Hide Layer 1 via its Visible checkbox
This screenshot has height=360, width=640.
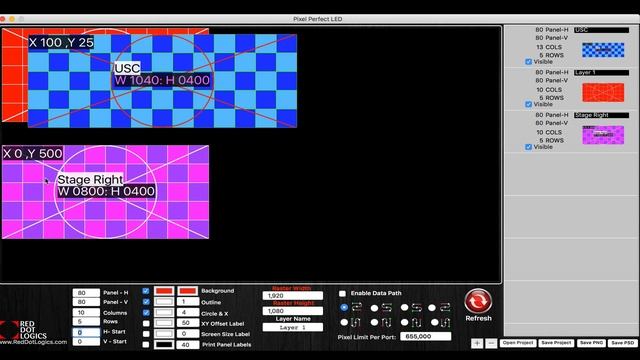(x=529, y=104)
